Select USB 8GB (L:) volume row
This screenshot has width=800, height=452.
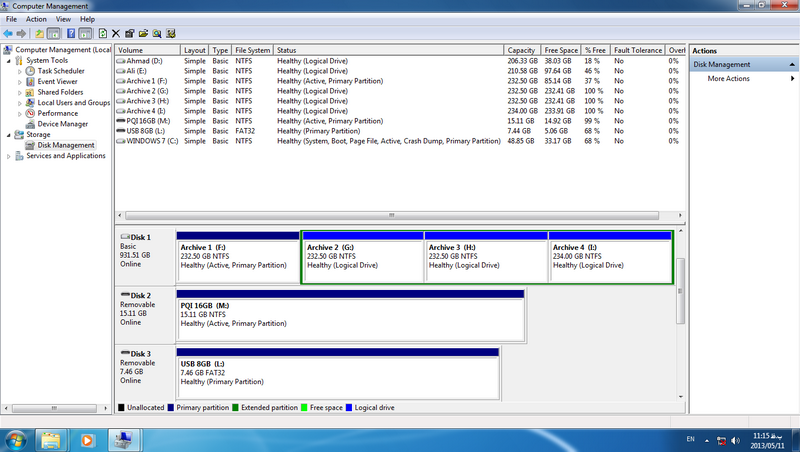point(399,131)
